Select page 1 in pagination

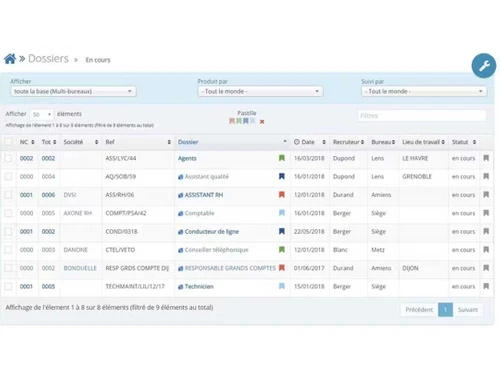[445, 310]
